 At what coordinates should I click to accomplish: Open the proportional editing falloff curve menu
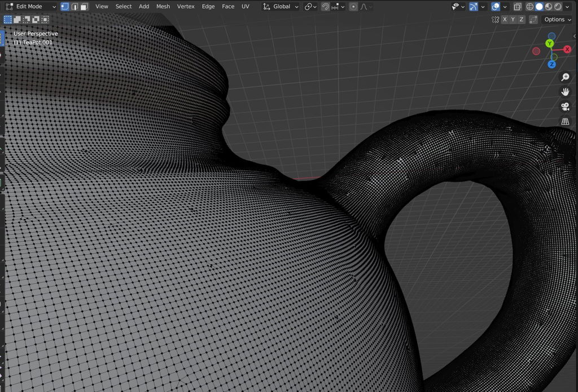(366, 7)
